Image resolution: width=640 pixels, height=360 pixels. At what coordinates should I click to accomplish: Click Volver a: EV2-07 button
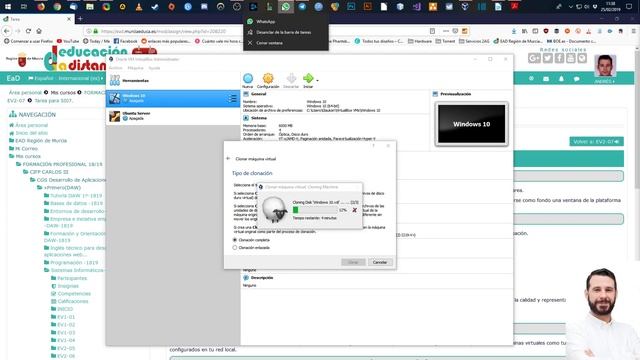click(596, 142)
